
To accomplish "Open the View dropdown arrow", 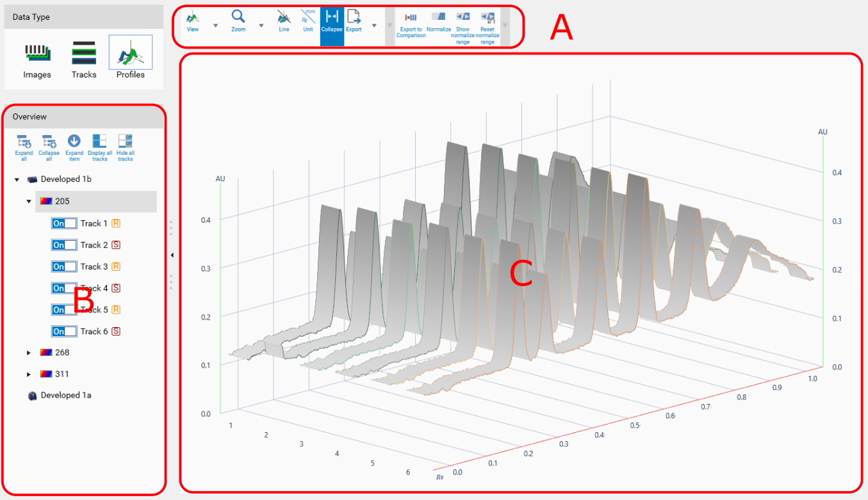I will coord(215,26).
